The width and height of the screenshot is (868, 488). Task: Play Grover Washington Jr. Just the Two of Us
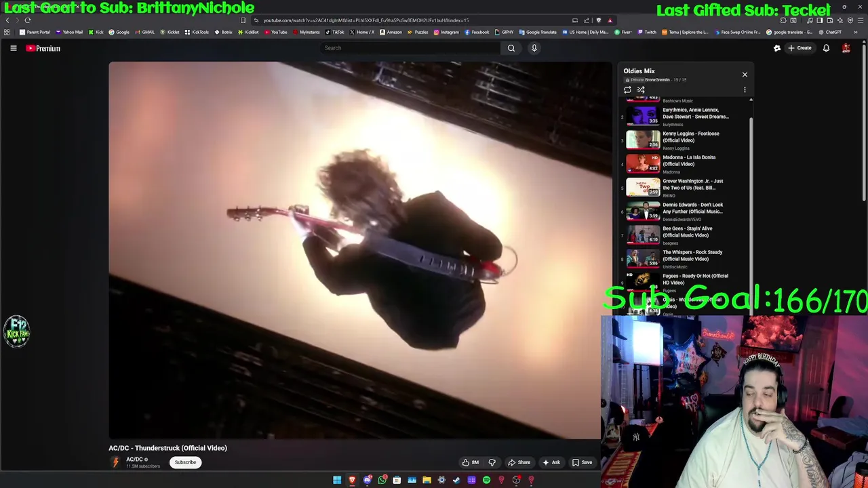pyautogui.click(x=685, y=188)
